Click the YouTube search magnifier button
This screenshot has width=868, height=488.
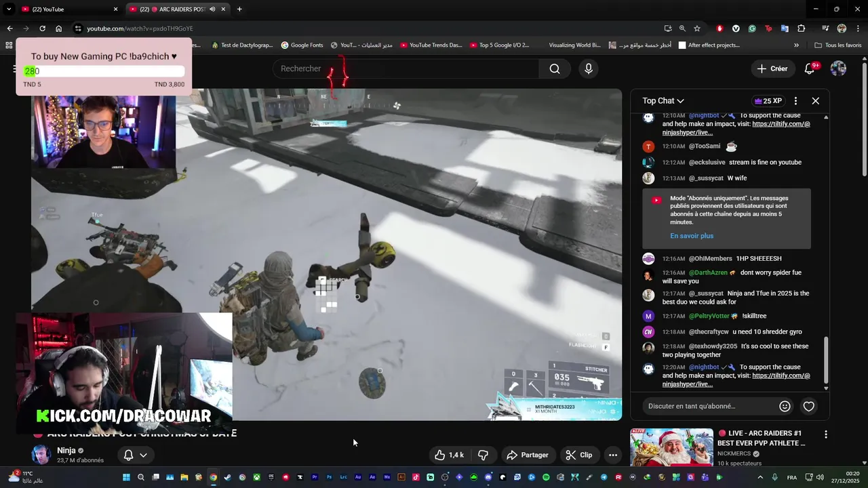(555, 68)
